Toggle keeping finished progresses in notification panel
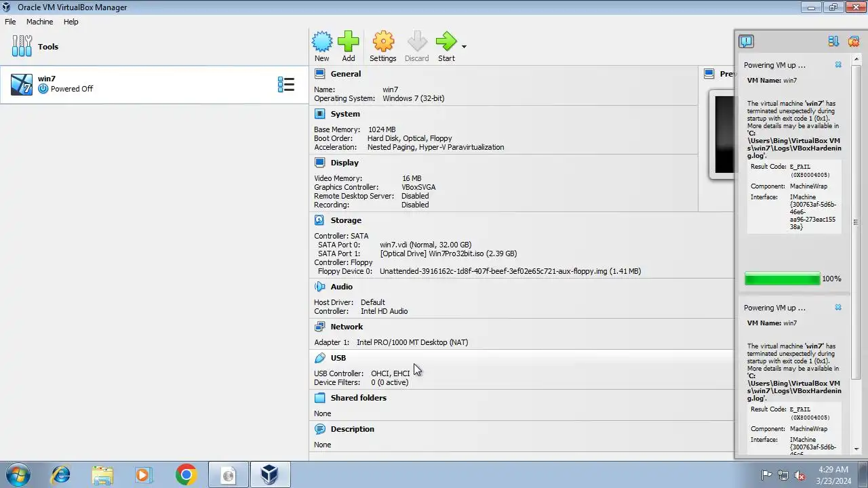The width and height of the screenshot is (868, 488). [x=834, y=41]
